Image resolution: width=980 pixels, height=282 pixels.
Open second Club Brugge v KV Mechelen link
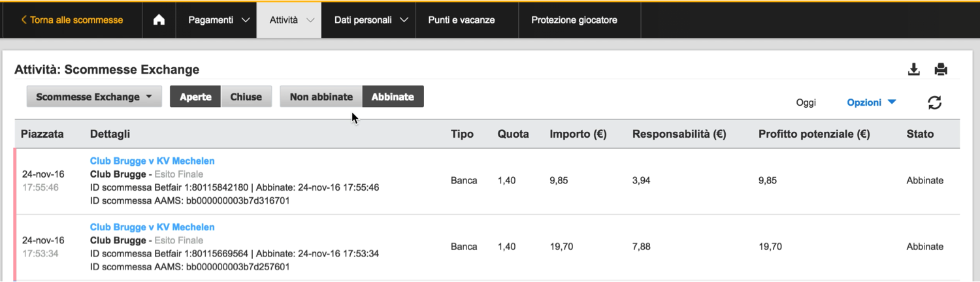152,227
